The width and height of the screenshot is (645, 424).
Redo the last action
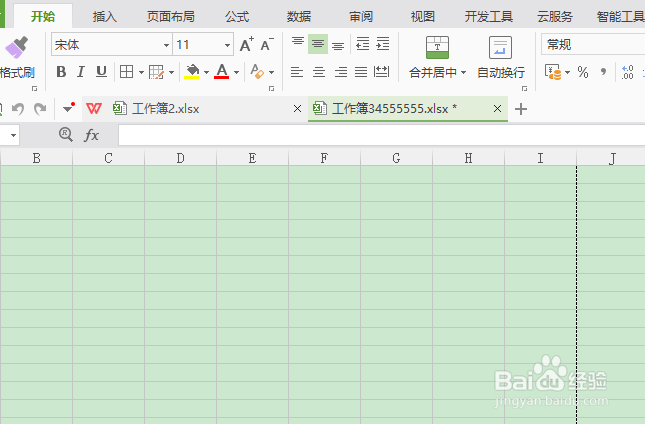(x=40, y=109)
